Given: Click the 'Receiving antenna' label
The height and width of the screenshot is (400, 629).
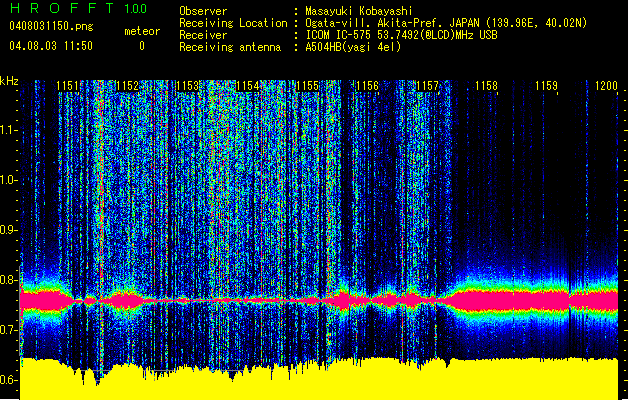Looking at the screenshot, I should click(230, 47).
